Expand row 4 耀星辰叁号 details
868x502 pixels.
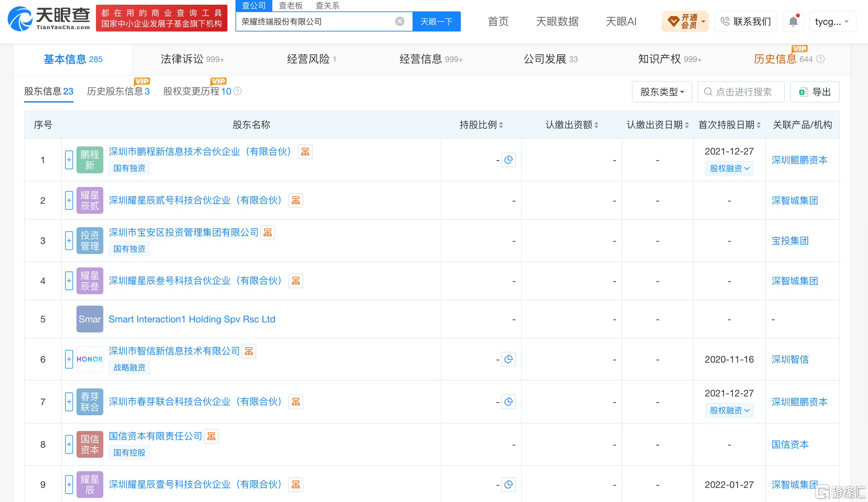(69, 281)
